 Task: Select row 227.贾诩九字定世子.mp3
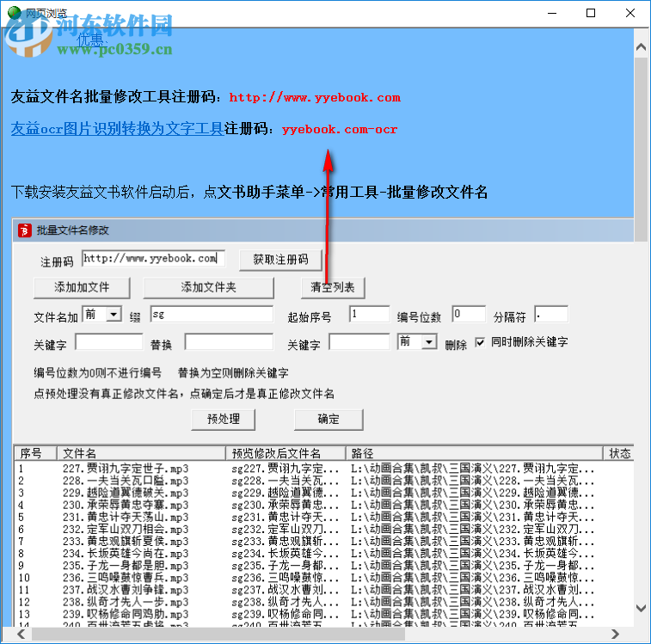click(126, 469)
